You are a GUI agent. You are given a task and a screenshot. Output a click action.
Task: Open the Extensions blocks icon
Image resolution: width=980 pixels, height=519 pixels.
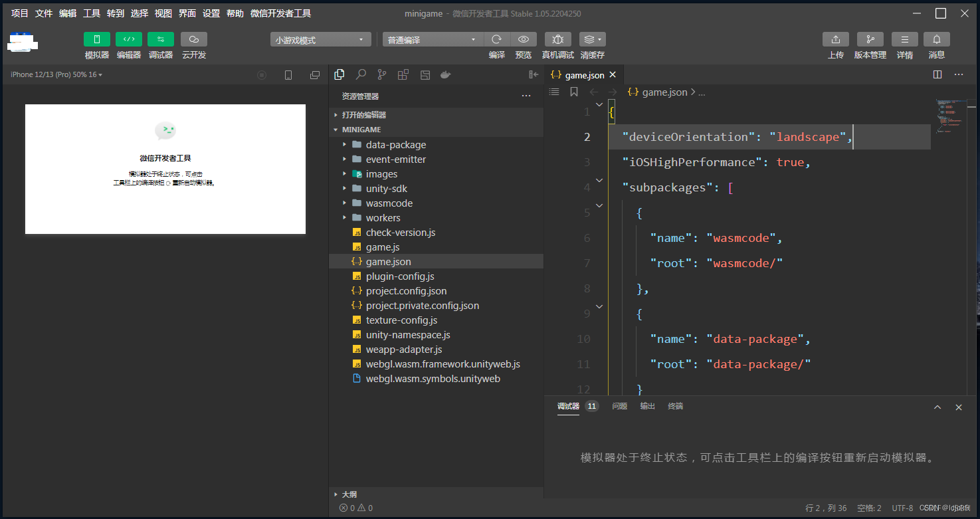coord(403,74)
